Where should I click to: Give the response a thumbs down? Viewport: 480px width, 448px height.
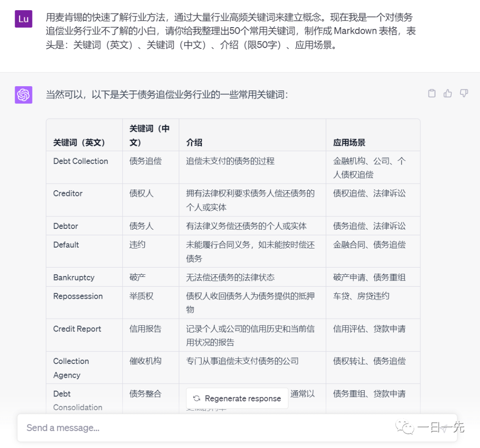click(x=464, y=93)
